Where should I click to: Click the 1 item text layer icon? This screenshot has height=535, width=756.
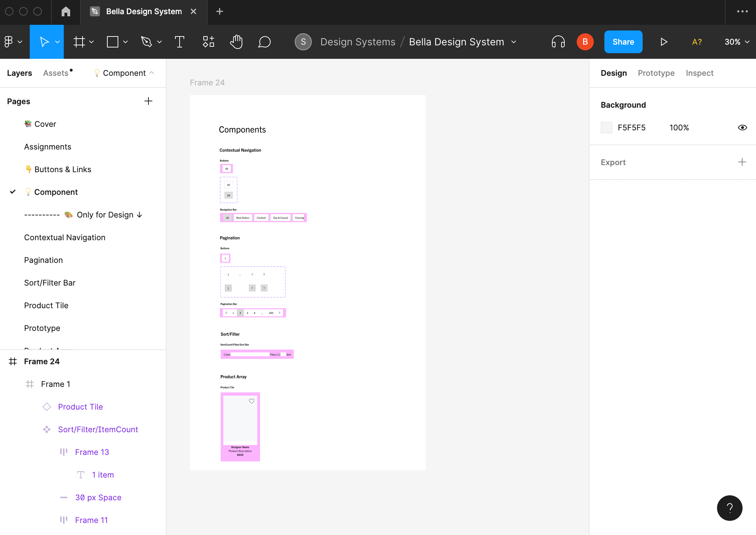pyautogui.click(x=81, y=475)
